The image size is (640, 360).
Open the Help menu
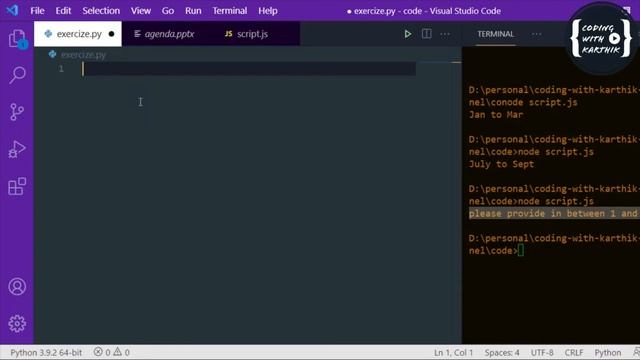tap(268, 11)
